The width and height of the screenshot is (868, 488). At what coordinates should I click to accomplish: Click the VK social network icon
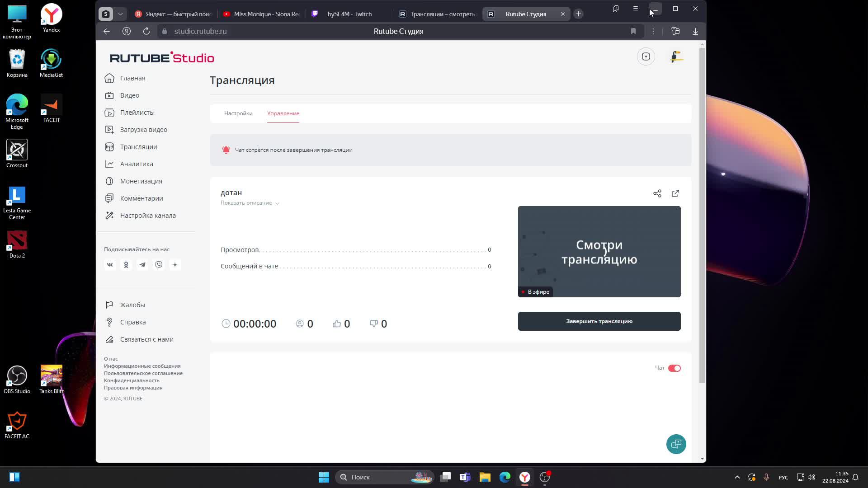tap(110, 265)
